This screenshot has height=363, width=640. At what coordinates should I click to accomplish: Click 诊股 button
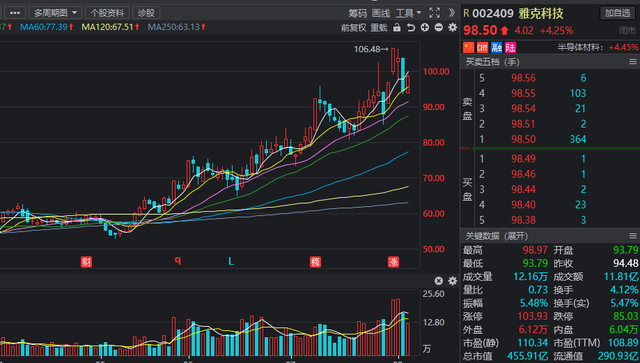click(146, 13)
